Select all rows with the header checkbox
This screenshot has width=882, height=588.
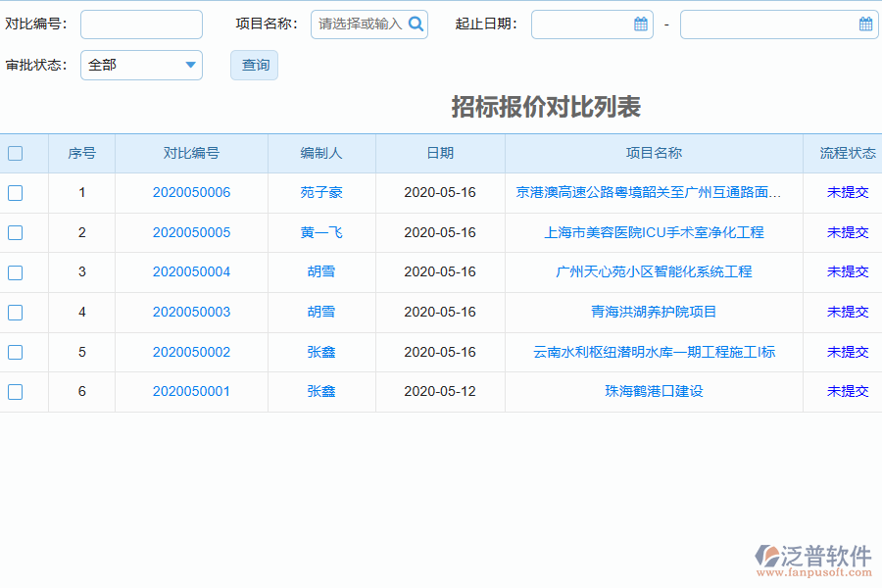pyautogui.click(x=14, y=153)
